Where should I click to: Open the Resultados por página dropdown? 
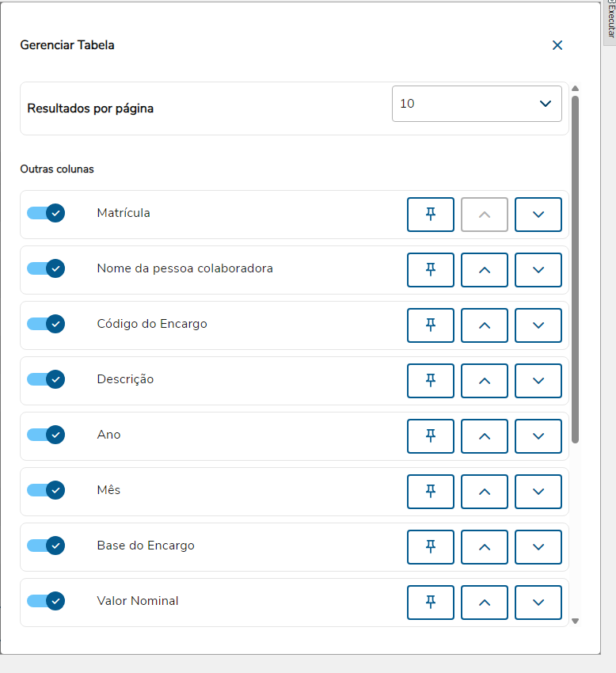click(477, 104)
